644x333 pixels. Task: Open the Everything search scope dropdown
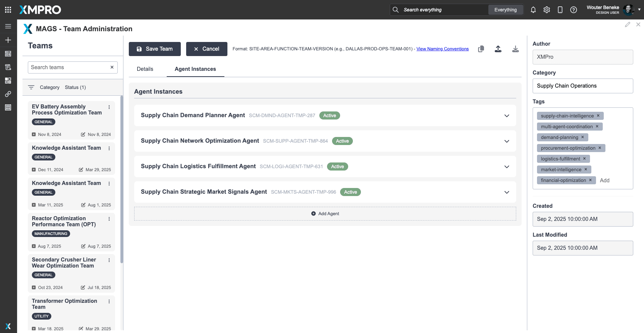coord(505,10)
